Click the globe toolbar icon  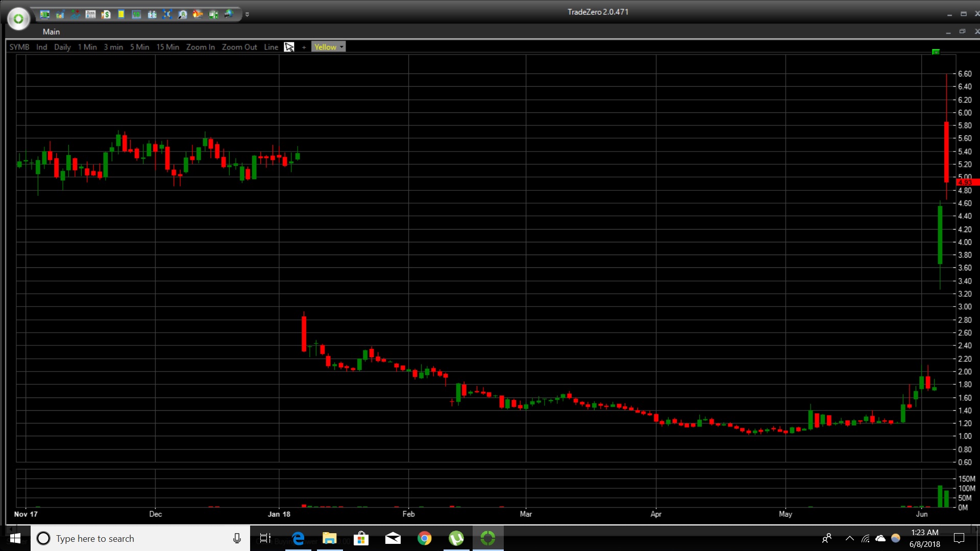pyautogui.click(x=228, y=14)
